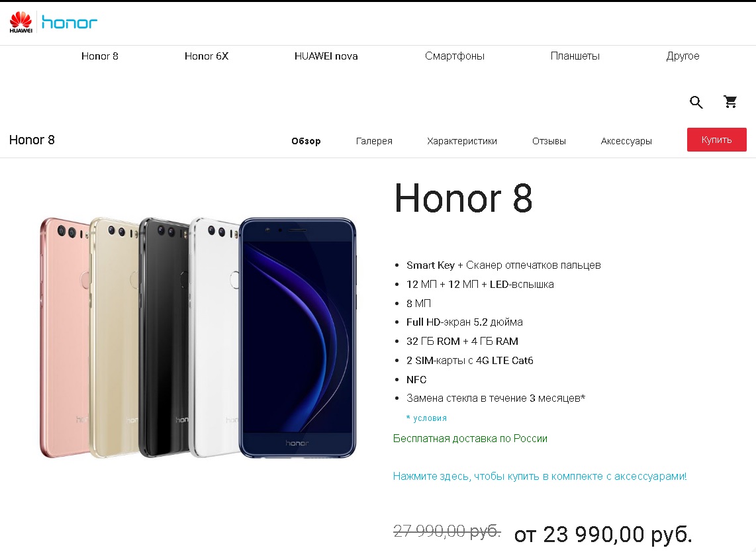Screen dimensions: 756x552
Task: Switch to the Галерея tab
Action: coord(374,141)
